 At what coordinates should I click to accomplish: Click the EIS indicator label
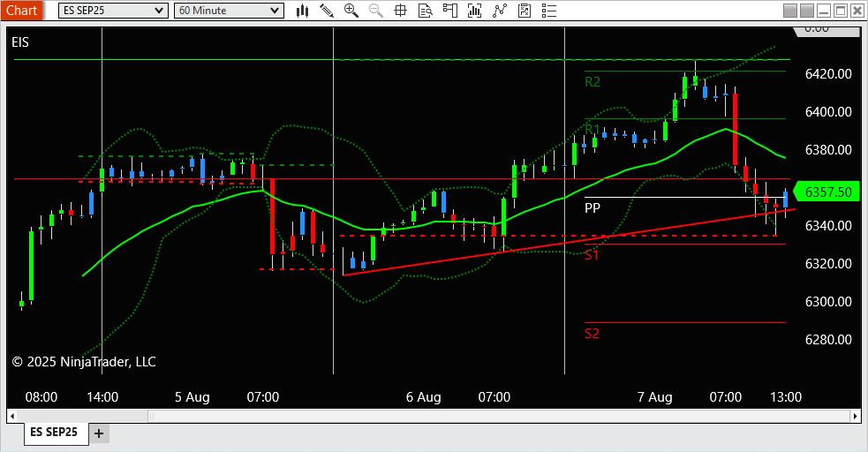tap(20, 42)
